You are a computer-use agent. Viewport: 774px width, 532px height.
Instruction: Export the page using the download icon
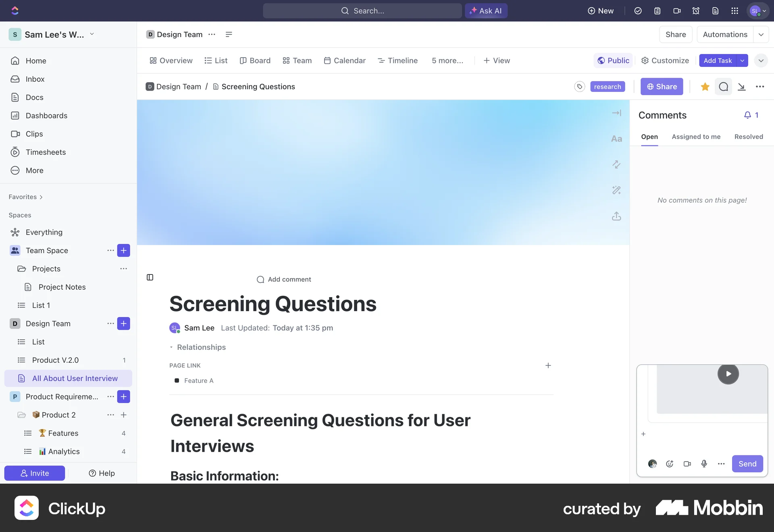(742, 87)
